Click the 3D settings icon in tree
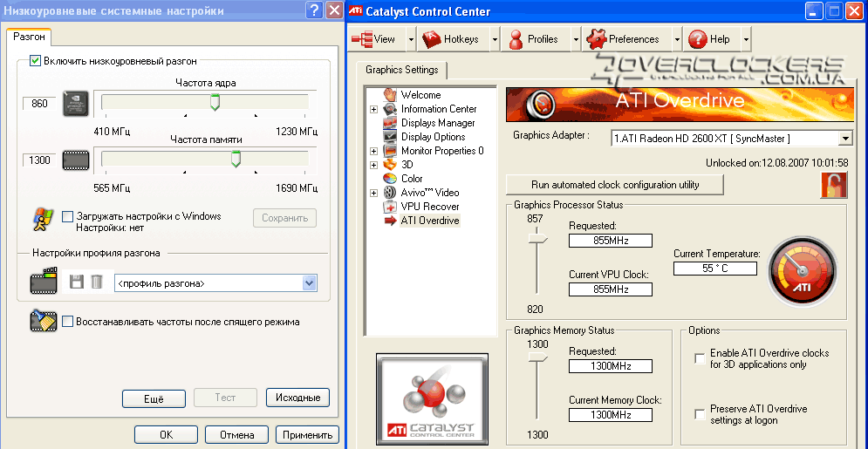Image resolution: width=868 pixels, height=449 pixels. 391,164
